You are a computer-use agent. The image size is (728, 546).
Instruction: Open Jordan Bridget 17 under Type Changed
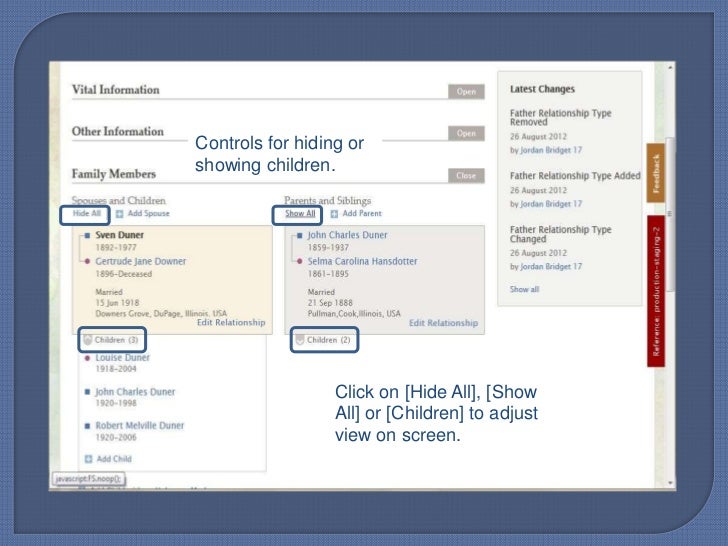[x=551, y=266]
